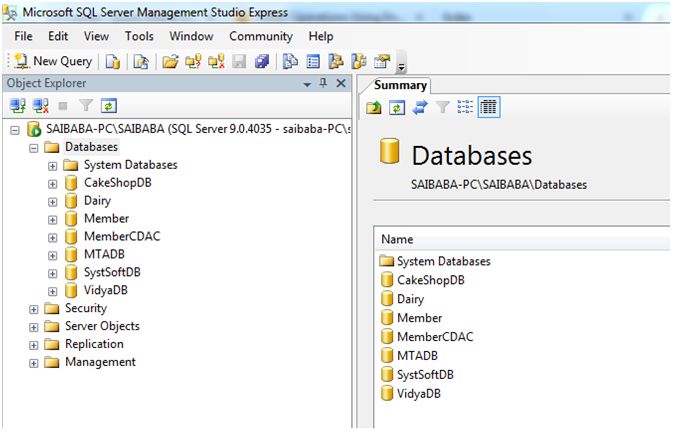Click the Save All icon
Screen dimensions: 676x432
point(262,62)
